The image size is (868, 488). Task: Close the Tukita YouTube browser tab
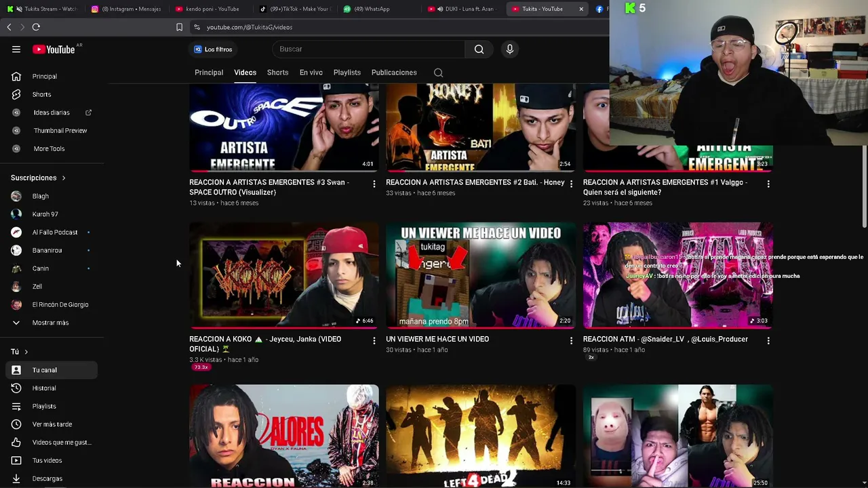pyautogui.click(x=581, y=9)
